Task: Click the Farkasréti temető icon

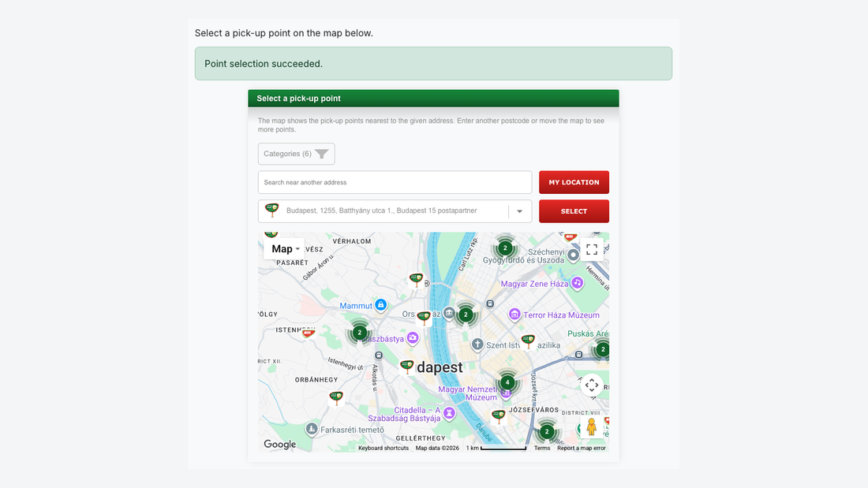Action: pyautogui.click(x=312, y=429)
